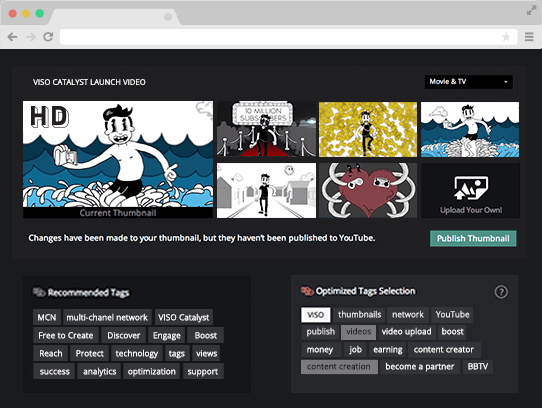
Task: Toggle the selected VISO optimized tag
Action: point(316,315)
